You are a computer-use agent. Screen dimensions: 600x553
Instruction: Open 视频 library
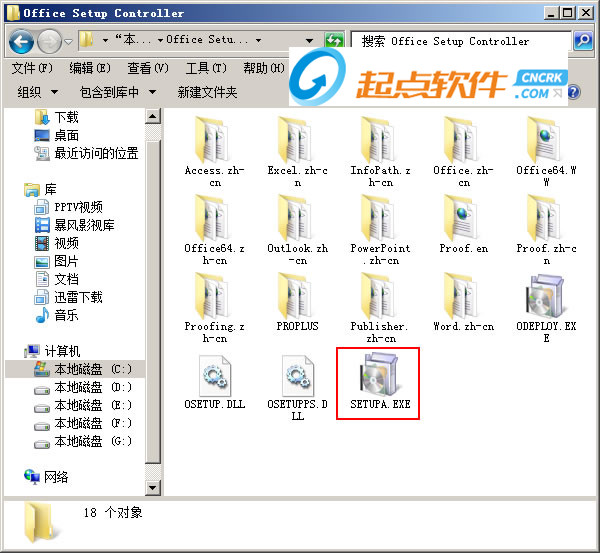56,243
